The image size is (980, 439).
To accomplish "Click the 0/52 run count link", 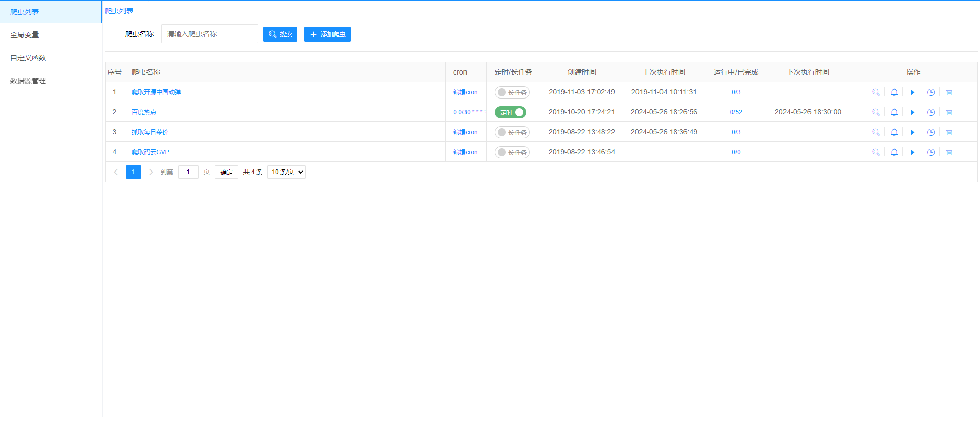I will point(736,112).
